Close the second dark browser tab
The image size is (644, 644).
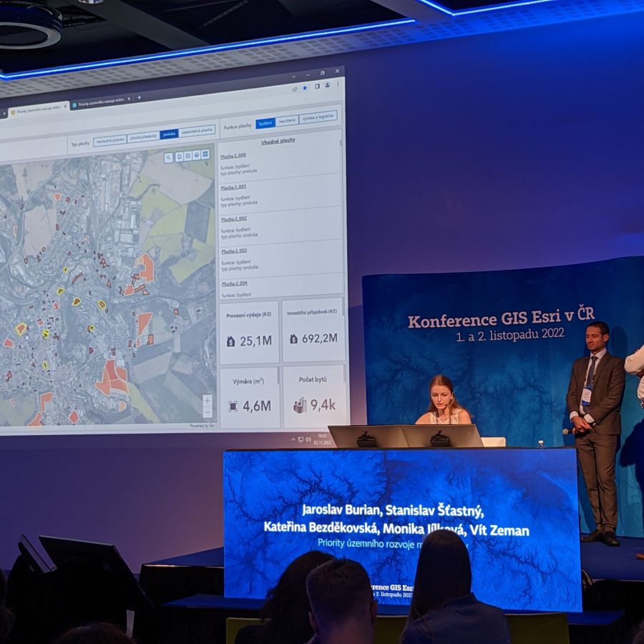(129, 99)
